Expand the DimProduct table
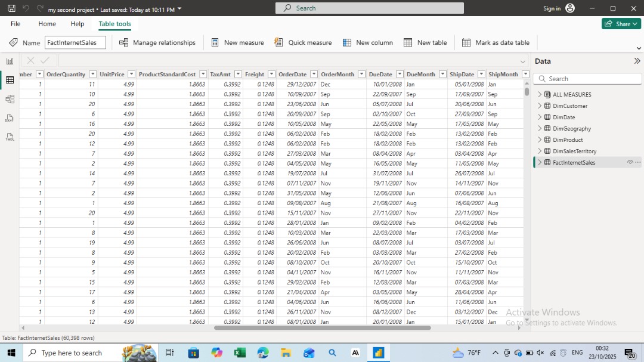644x362 pixels. pos(540,140)
